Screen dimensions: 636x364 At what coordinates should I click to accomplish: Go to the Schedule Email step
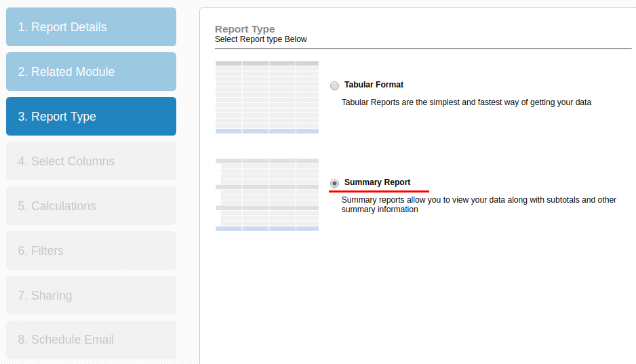click(91, 340)
